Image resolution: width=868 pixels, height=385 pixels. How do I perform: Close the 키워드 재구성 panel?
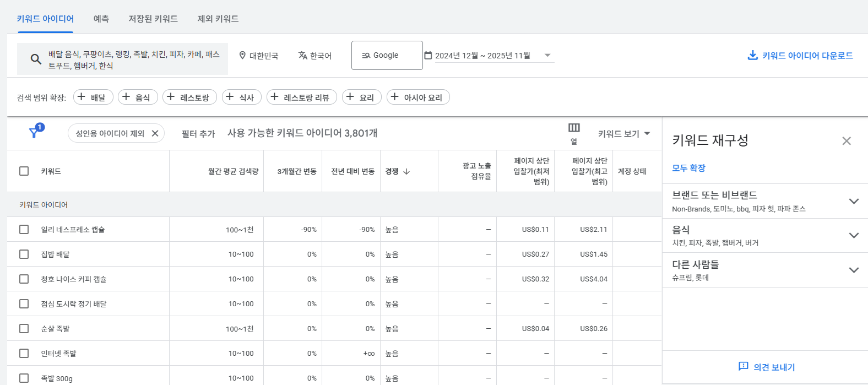tap(847, 141)
